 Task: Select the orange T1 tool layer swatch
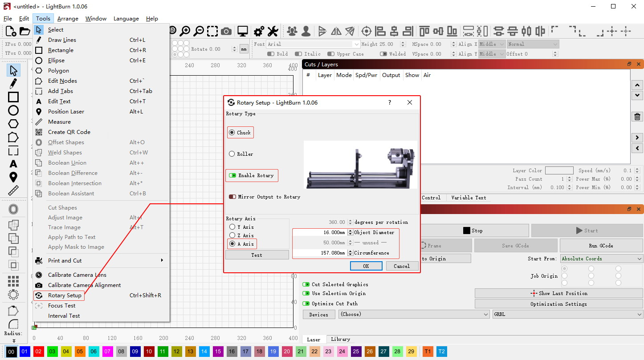(x=428, y=352)
